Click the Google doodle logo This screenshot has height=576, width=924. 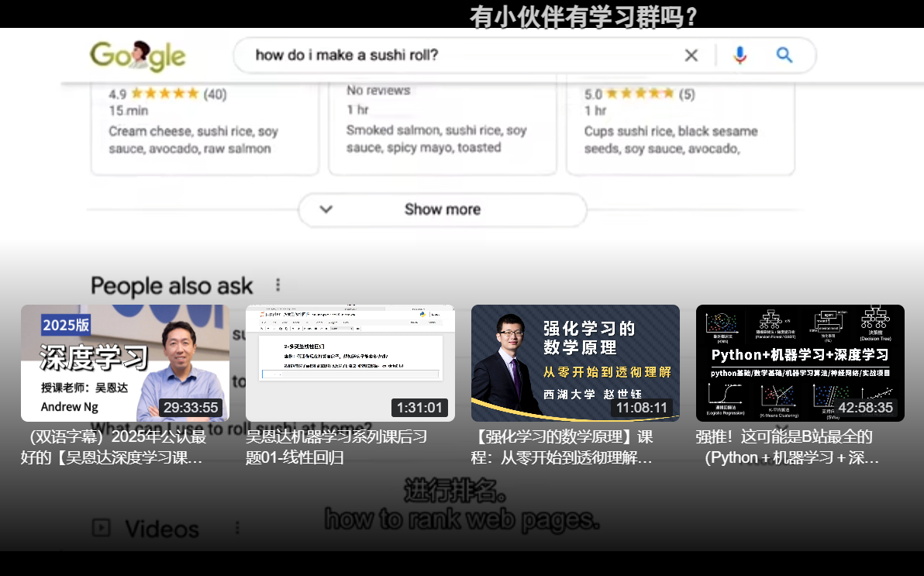138,55
